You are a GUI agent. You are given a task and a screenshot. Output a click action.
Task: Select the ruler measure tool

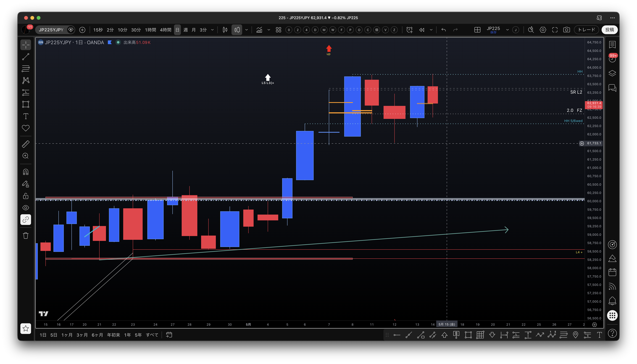(x=26, y=144)
